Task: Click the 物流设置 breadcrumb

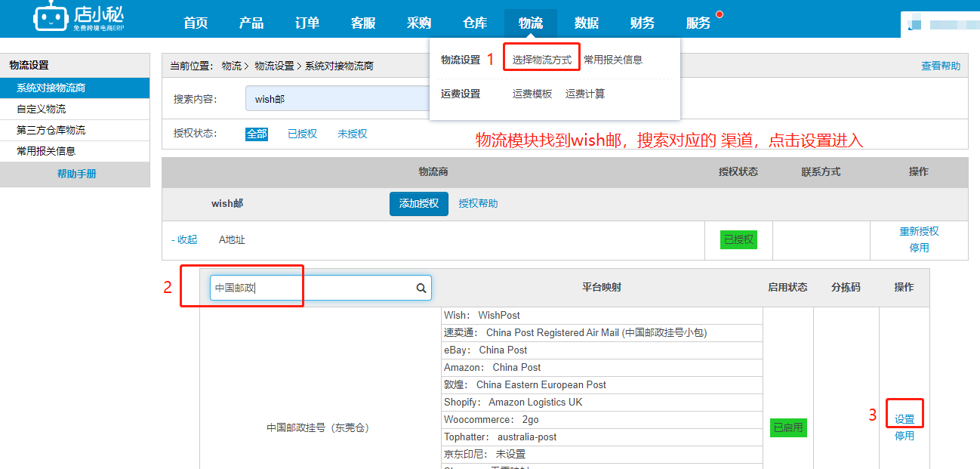Action: pyautogui.click(x=274, y=66)
